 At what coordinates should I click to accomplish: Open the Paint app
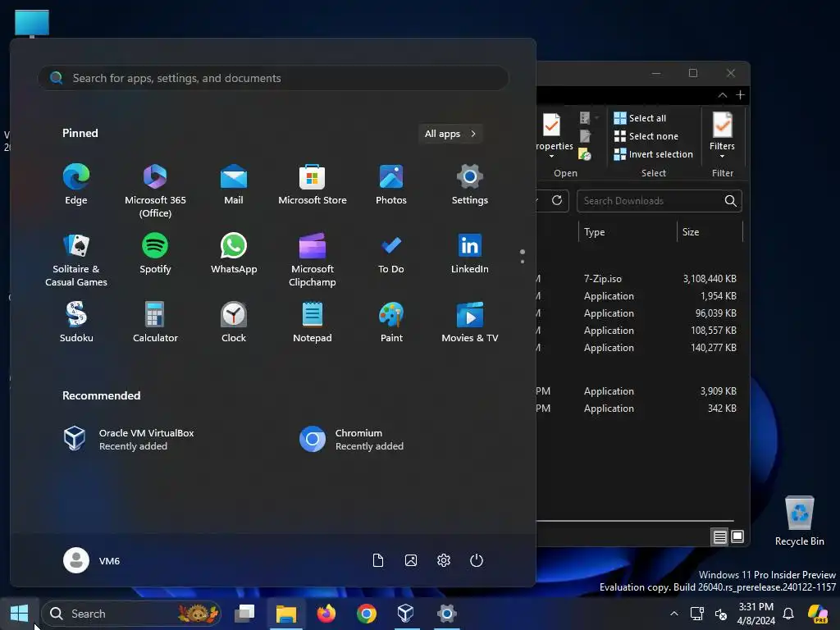(391, 322)
